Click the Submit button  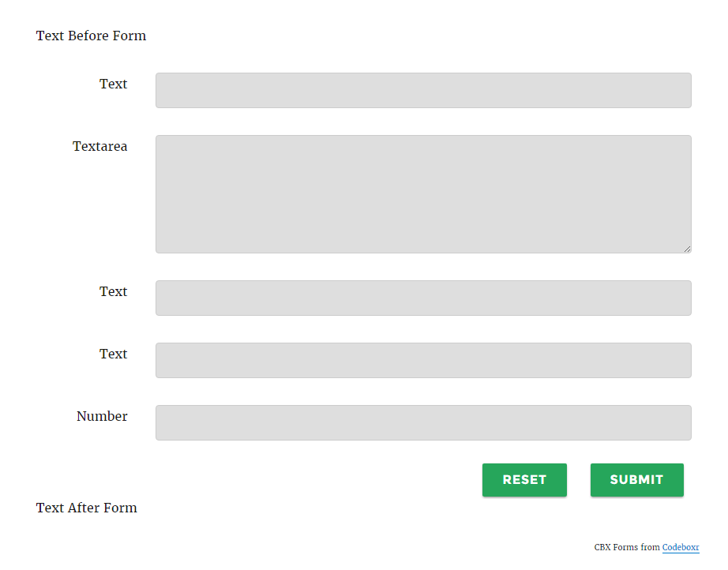coord(636,479)
